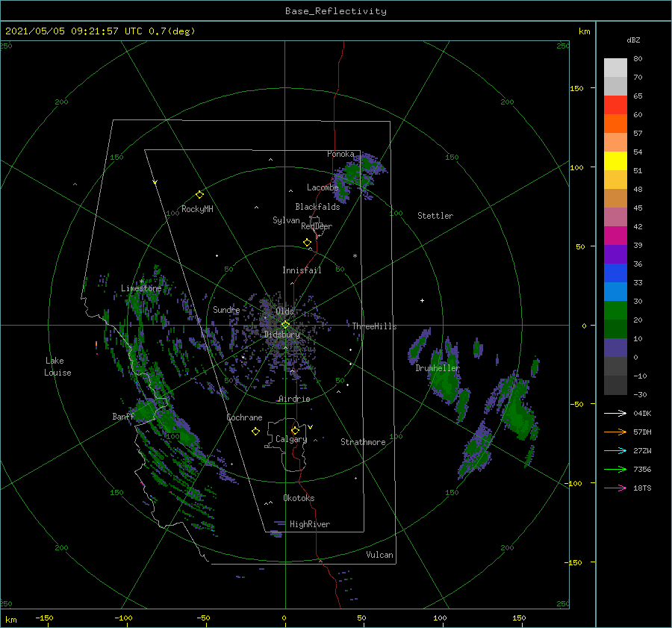The width and height of the screenshot is (672, 628).
Task: Click the Calgary city label
Action: (291, 439)
